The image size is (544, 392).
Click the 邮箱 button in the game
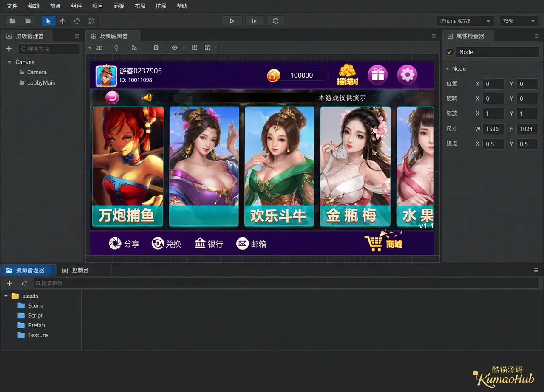pos(251,244)
